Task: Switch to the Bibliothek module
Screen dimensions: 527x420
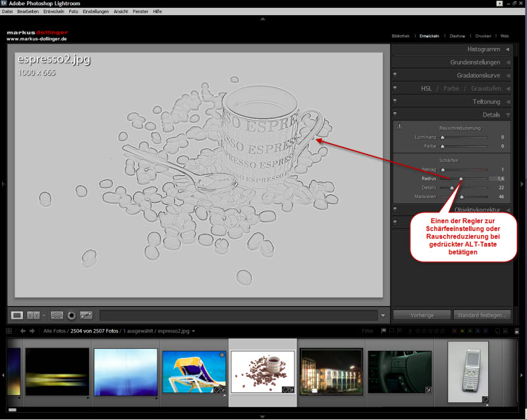Action: [x=401, y=36]
